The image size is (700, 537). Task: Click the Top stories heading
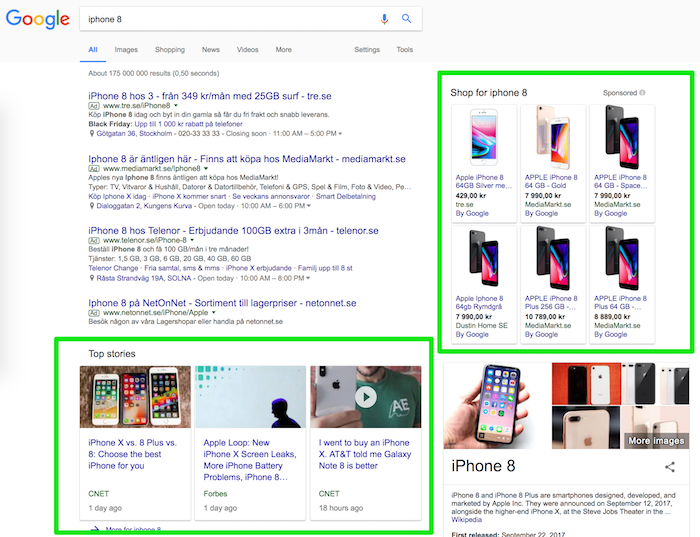tap(112, 354)
